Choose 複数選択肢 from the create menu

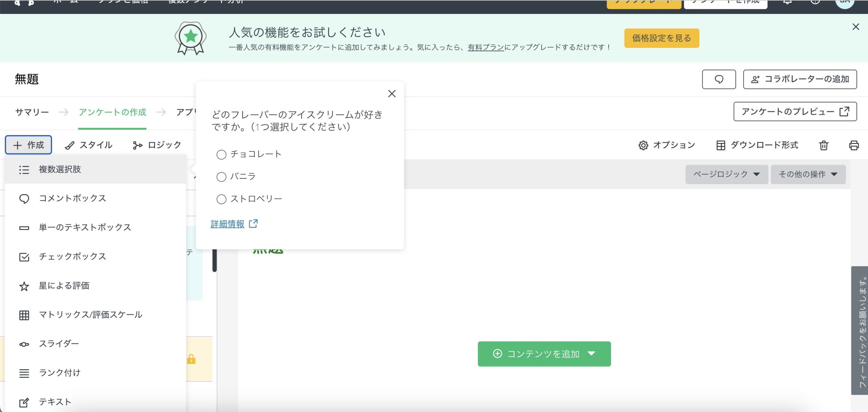coord(60,169)
